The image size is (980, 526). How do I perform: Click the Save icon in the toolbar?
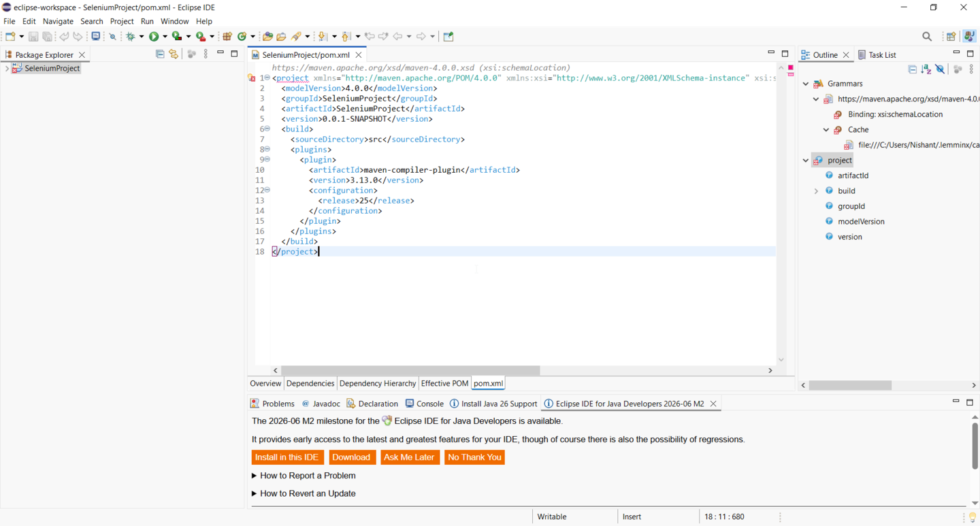[33, 37]
